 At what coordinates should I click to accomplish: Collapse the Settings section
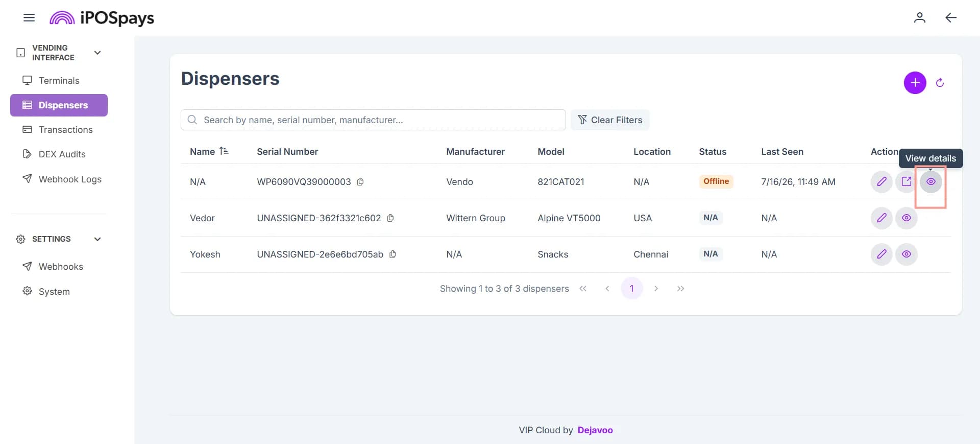click(97, 239)
